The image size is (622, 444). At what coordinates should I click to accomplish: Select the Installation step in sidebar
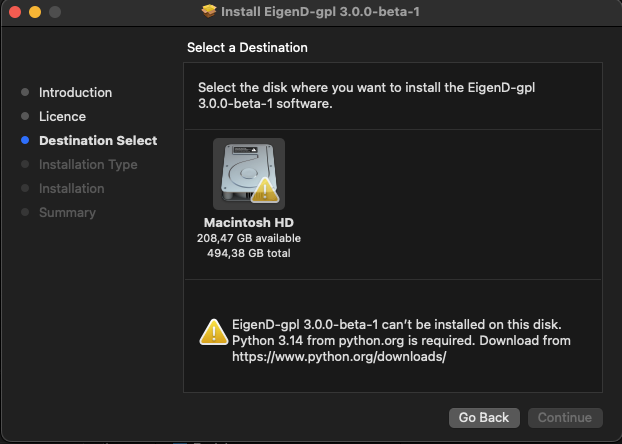[71, 188]
